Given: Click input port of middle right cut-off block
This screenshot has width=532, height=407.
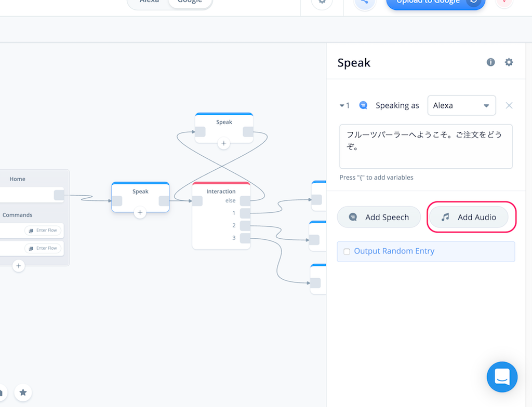Looking at the screenshot, I should point(314,240).
